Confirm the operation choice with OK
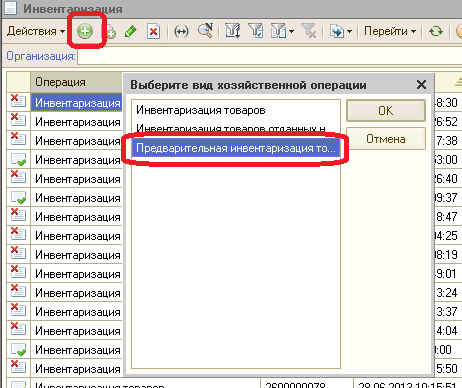Image resolution: width=462 pixels, height=388 pixels. (x=386, y=111)
